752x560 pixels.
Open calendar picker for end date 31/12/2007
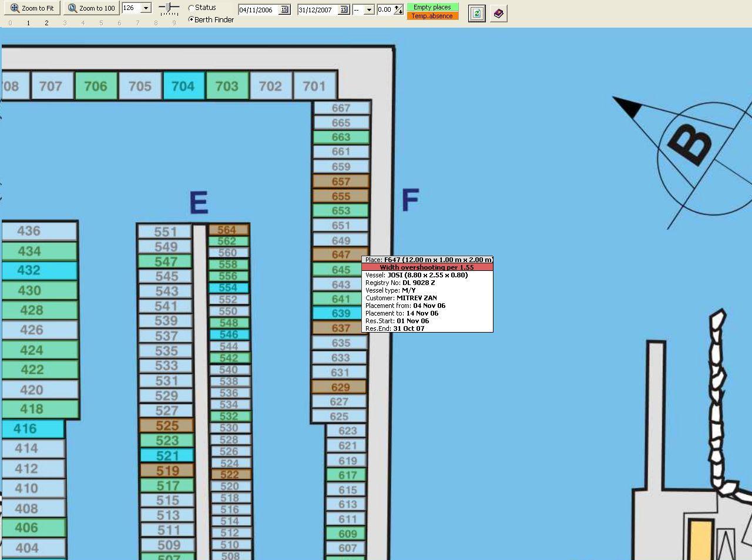344,9
